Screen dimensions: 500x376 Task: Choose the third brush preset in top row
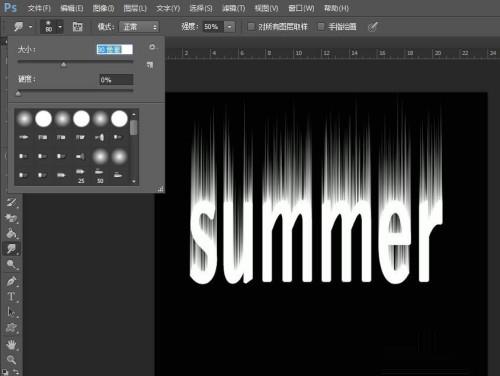click(x=62, y=119)
